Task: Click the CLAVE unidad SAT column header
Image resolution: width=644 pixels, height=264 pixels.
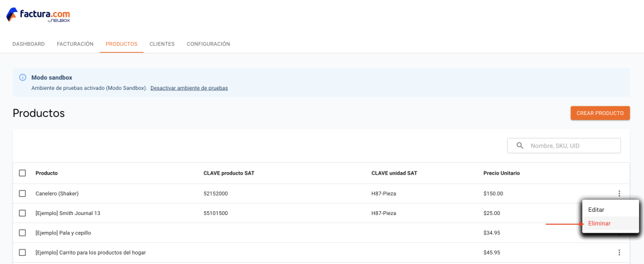Action: click(x=394, y=173)
